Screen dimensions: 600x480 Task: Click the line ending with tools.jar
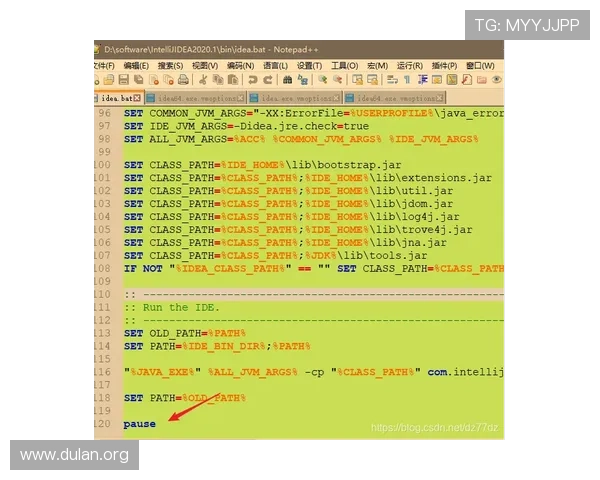tap(275, 256)
